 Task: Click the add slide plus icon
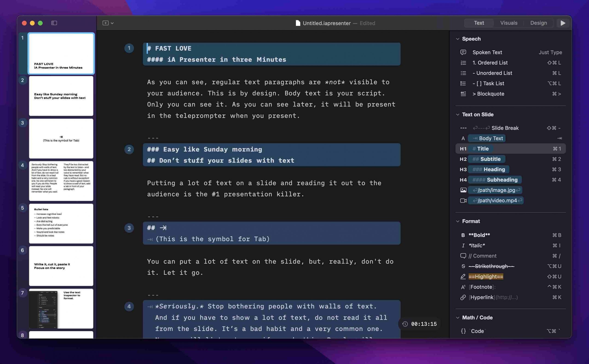[105, 23]
